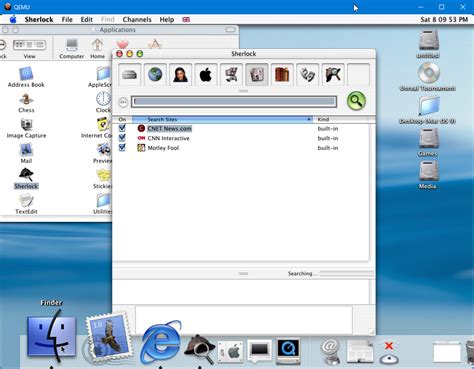Viewport: 474px width, 369px height.
Task: Select Sherlock icon in Applications window
Action: point(26,178)
